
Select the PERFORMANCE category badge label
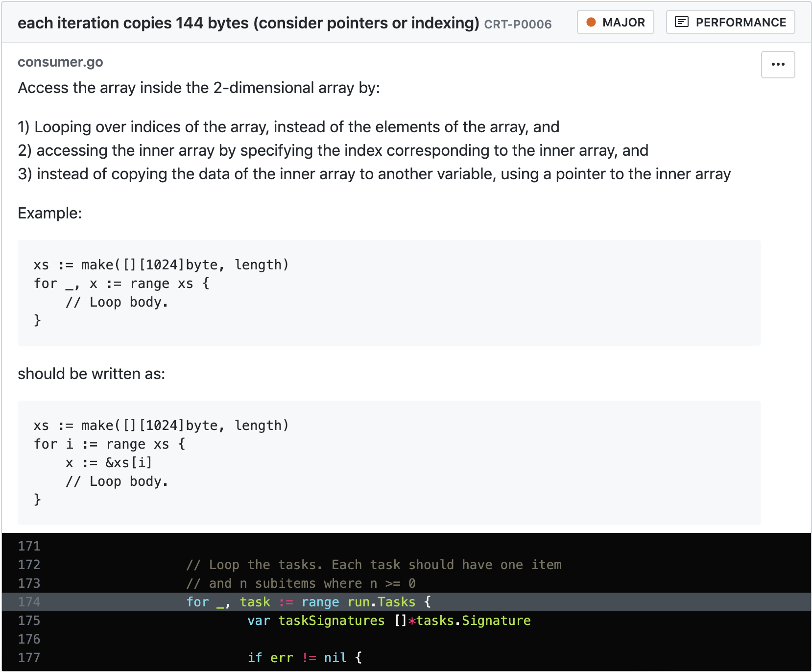click(x=740, y=23)
